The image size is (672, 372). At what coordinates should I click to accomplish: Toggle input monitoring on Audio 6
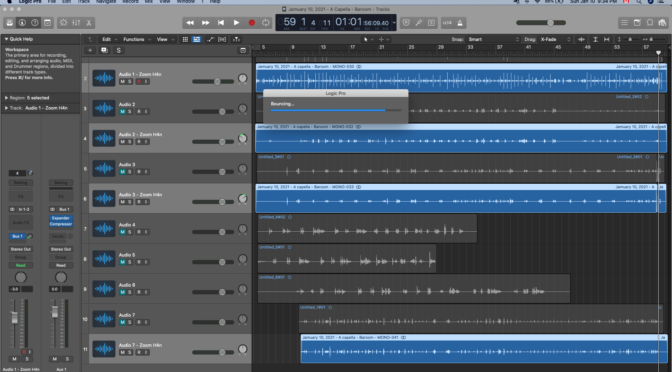coord(146,292)
